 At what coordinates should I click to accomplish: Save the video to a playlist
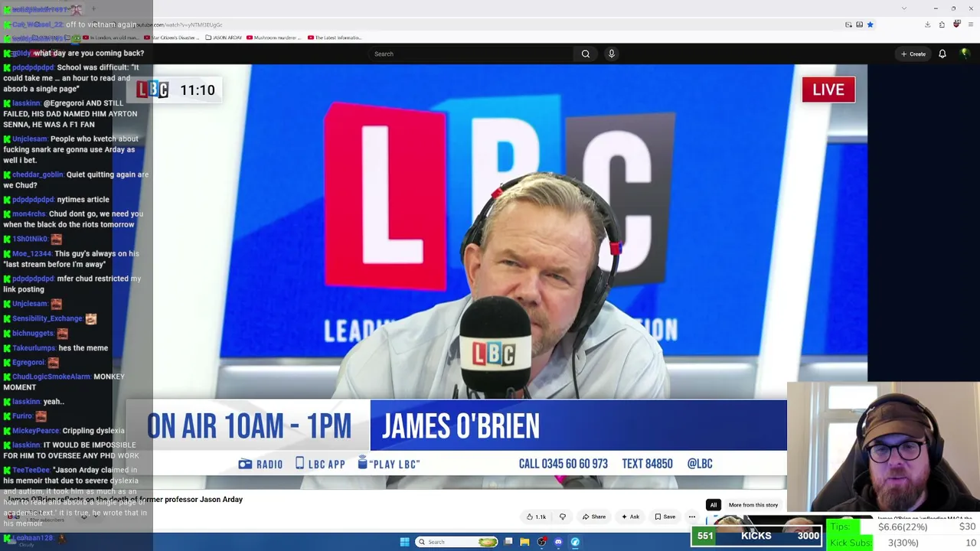pos(665,517)
